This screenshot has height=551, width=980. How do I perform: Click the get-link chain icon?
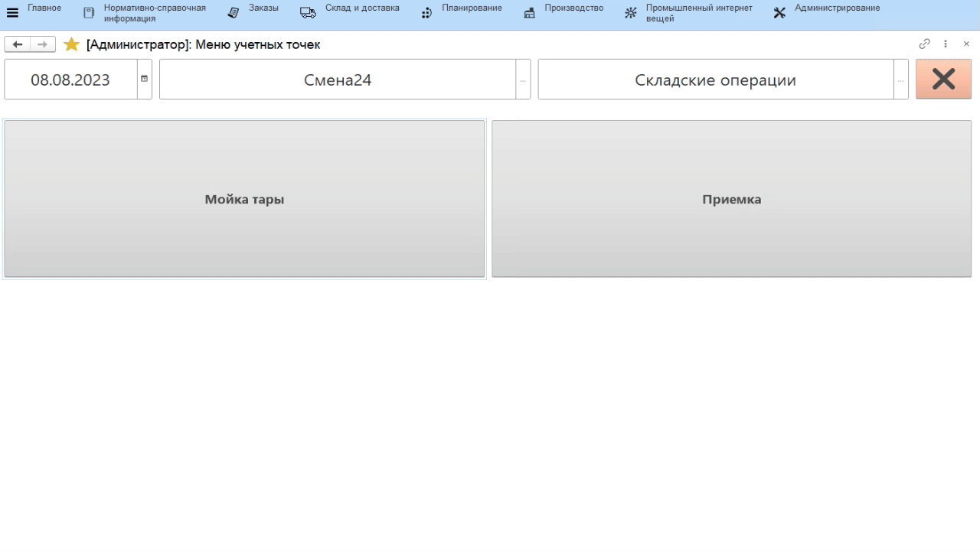coord(925,44)
